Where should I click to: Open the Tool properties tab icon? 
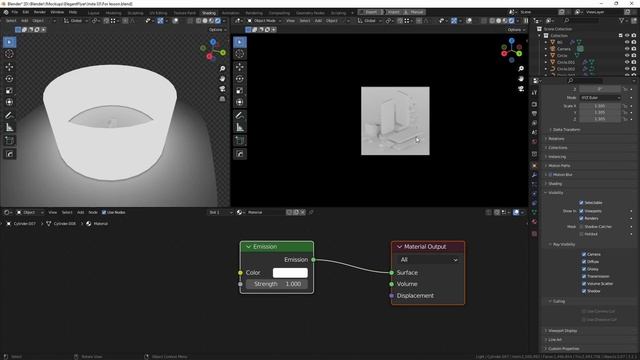(x=534, y=93)
